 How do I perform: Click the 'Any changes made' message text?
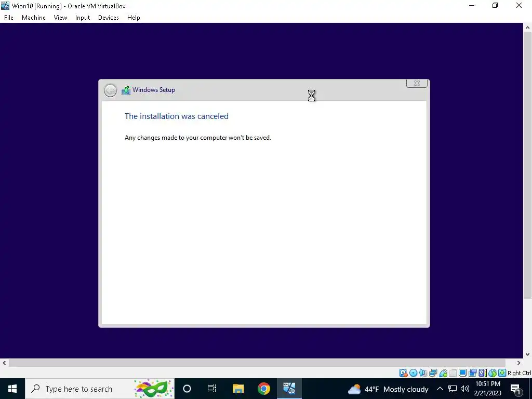[198, 137]
